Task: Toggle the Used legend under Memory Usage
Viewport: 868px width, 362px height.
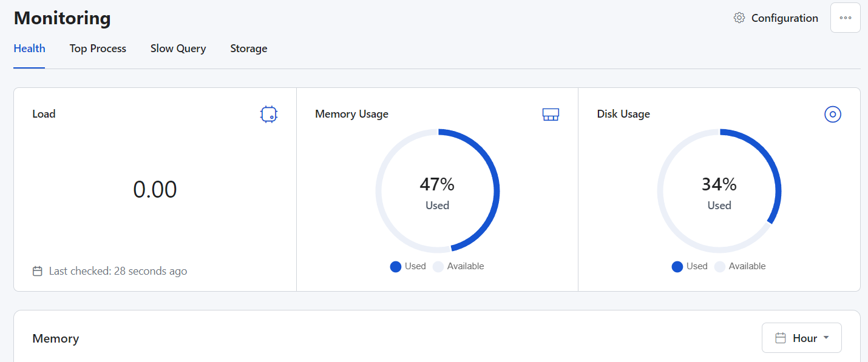Action: pyautogui.click(x=408, y=266)
